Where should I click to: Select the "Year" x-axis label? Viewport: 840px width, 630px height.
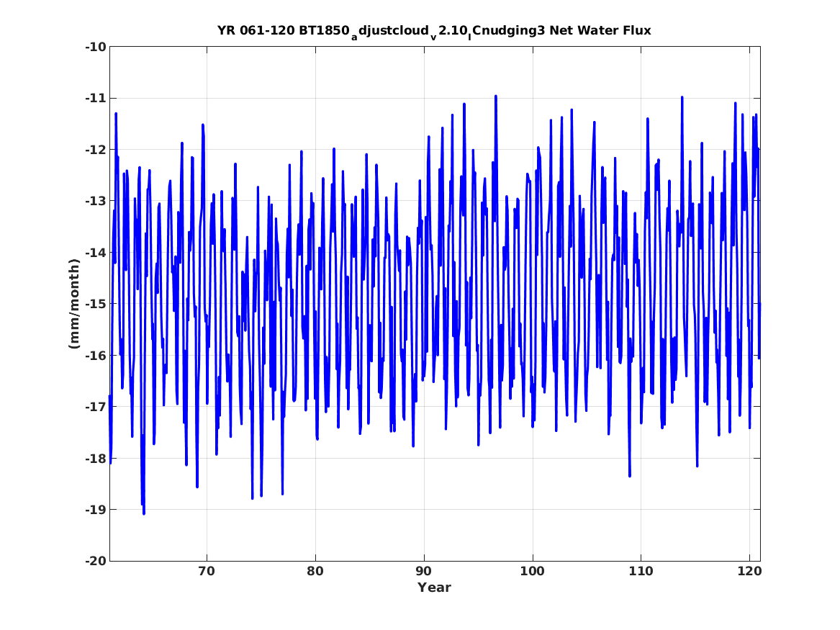435,588
